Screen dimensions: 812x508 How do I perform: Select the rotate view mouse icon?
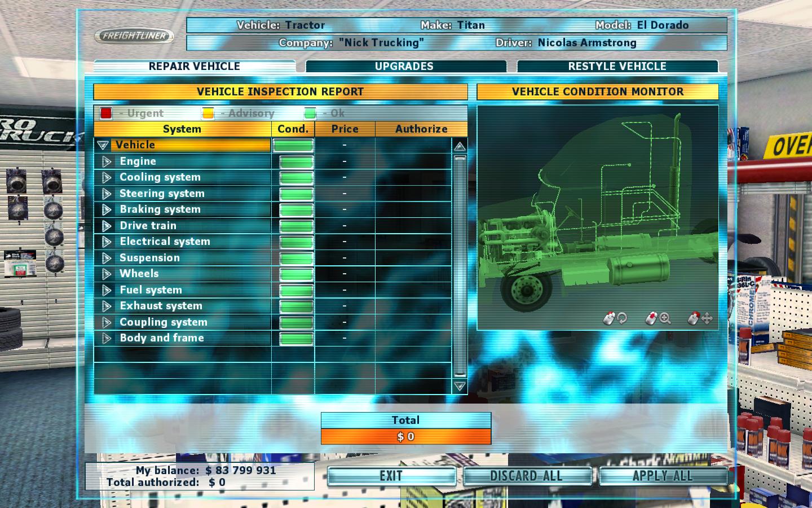pyautogui.click(x=615, y=318)
